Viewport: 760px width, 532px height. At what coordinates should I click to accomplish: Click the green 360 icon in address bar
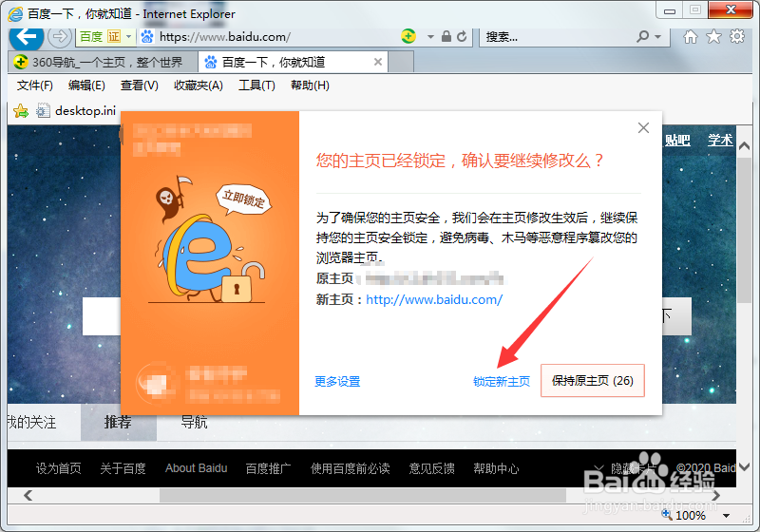[408, 36]
